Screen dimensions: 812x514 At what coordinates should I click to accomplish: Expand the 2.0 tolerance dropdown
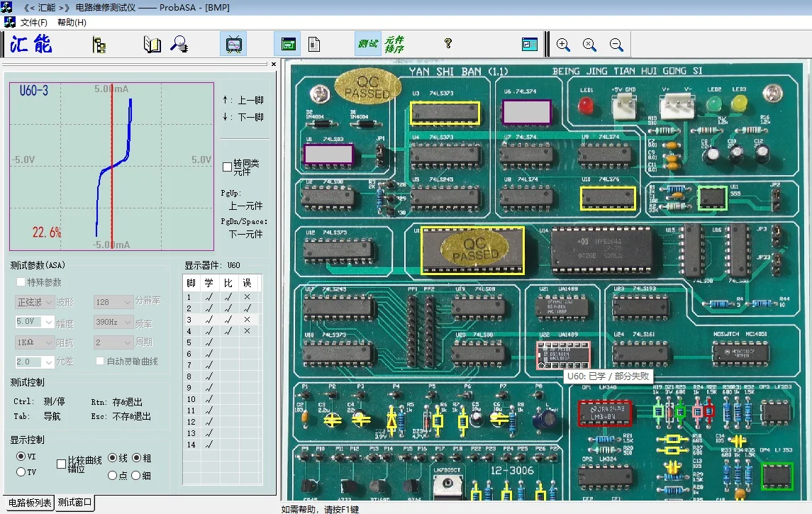[48, 362]
